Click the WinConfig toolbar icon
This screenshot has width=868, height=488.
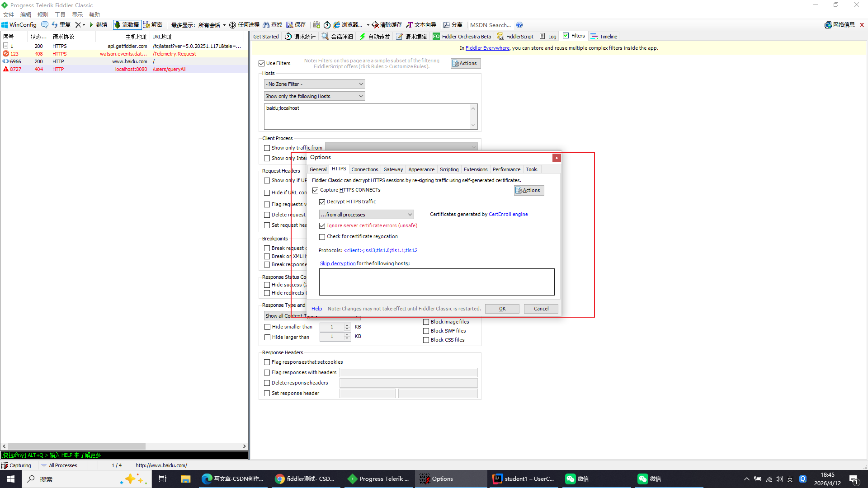tap(5, 25)
